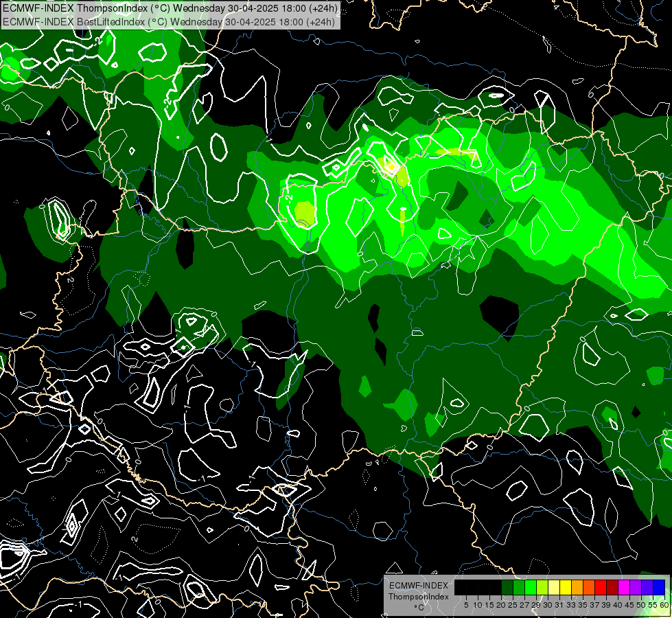Choose the purple 45–50 legend swatch
This screenshot has height=618, width=672.
pyautogui.click(x=636, y=587)
